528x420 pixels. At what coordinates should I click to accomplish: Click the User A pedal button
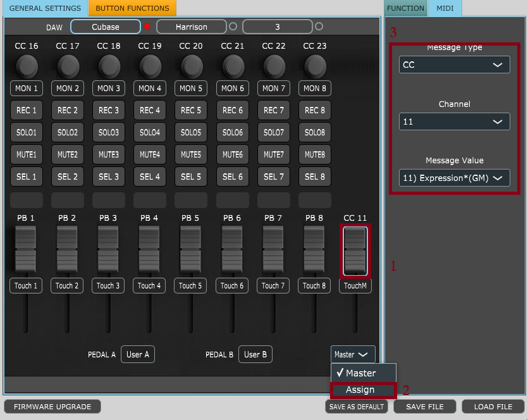pyautogui.click(x=138, y=354)
